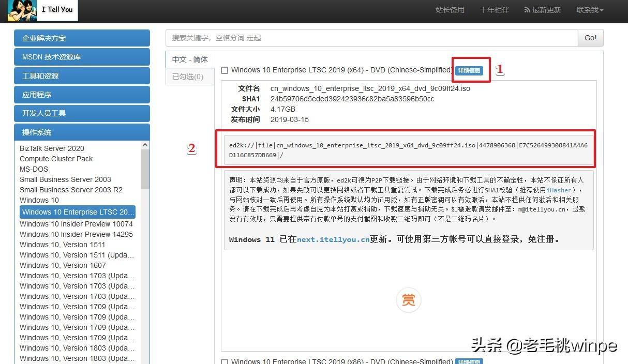628x364 pixels.
Task: Expand the 应用程序 section
Action: click(82, 95)
